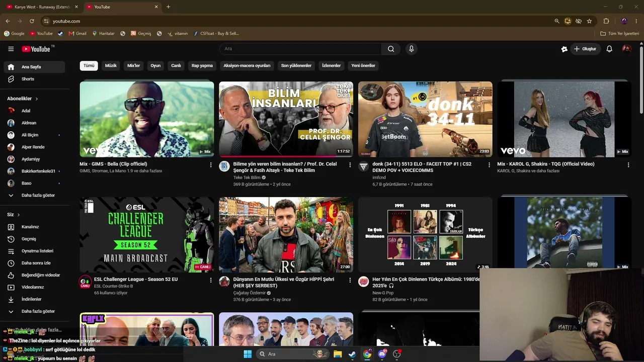Viewport: 644px width, 362px height.
Task: Open the Gmail bookmark
Action: (x=77, y=34)
